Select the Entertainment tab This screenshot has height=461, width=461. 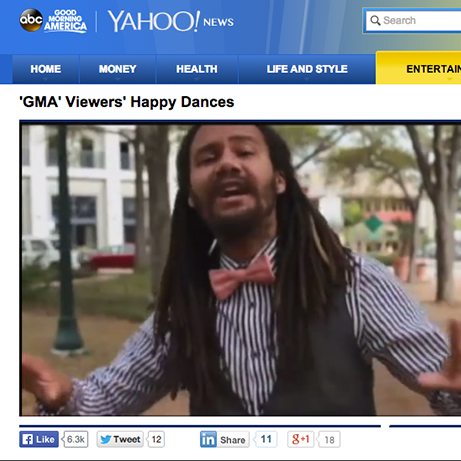(419, 68)
